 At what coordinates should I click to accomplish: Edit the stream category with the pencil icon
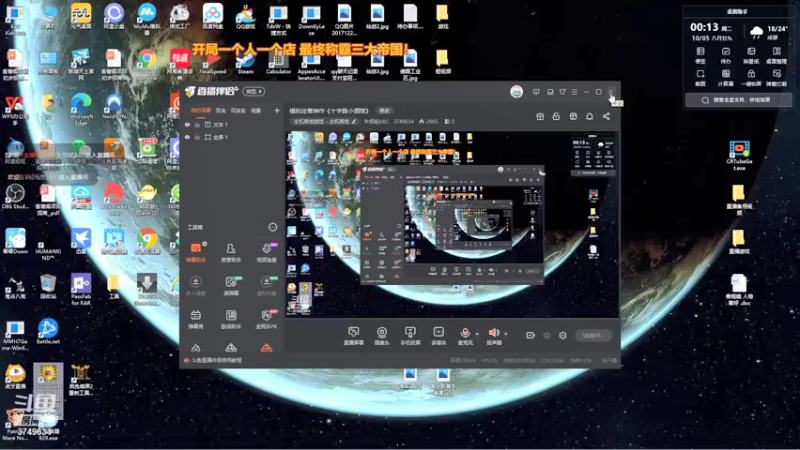[x=354, y=121]
